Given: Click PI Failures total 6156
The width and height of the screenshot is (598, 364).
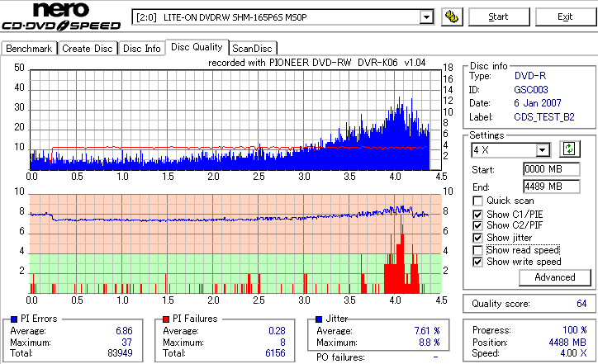Looking at the screenshot, I should tap(275, 353).
